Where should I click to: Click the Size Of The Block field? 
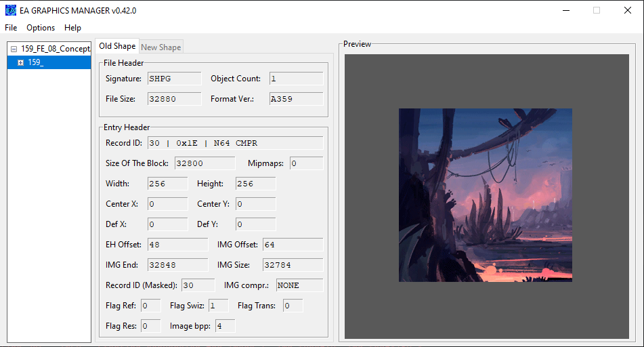205,163
